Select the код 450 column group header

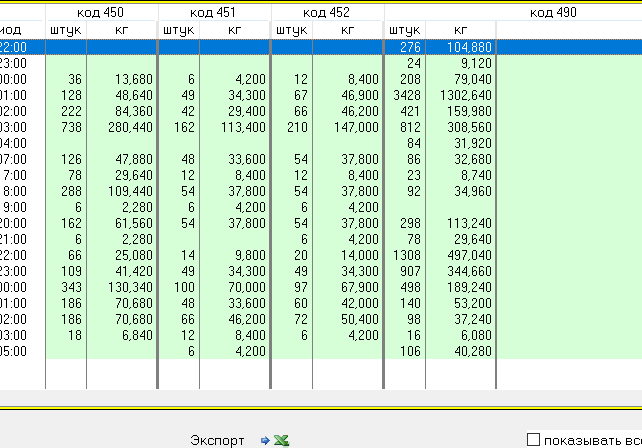101,12
